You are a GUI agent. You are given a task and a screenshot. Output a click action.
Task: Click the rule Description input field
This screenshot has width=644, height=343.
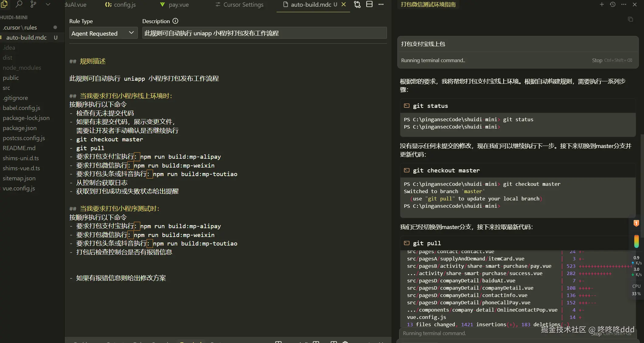point(264,33)
